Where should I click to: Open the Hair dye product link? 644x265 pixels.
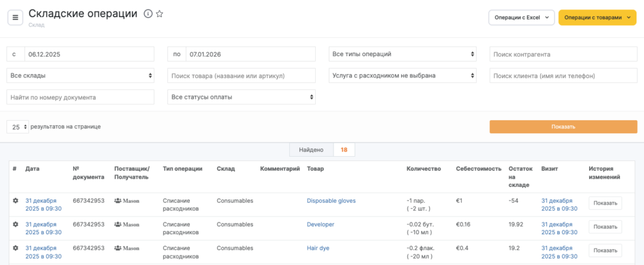318,248
